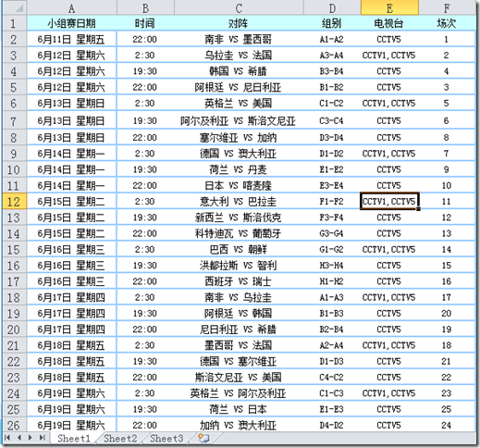
Task: Open the Sheet3 worksheet tab
Action: [166, 439]
